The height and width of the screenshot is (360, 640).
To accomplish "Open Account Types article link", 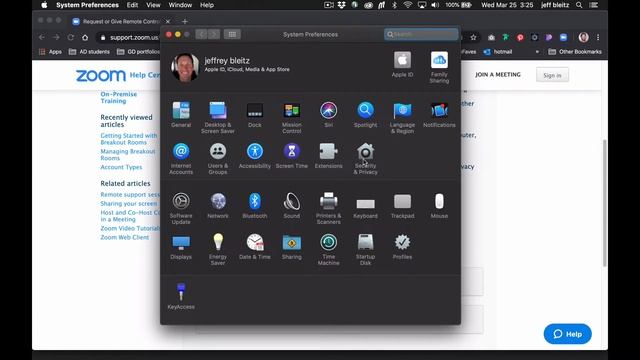I will point(121,167).
